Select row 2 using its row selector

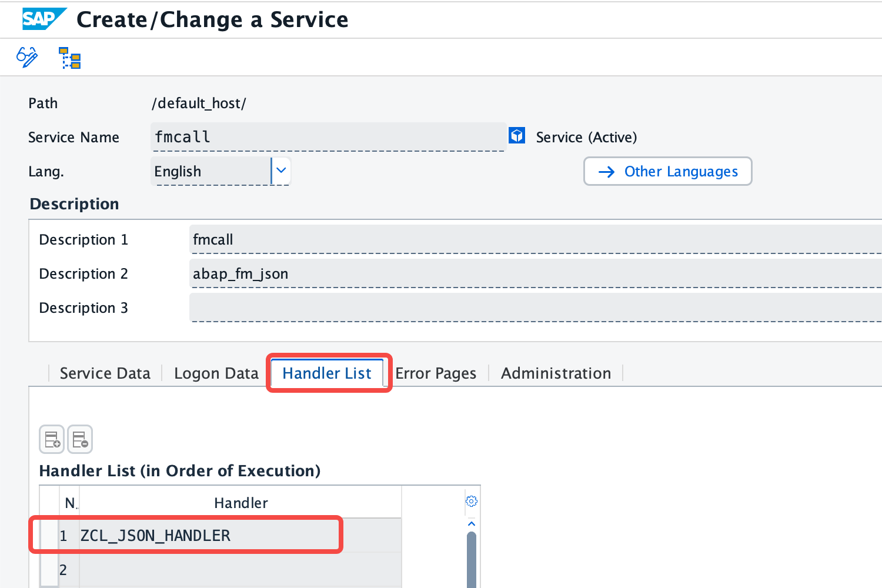pyautogui.click(x=49, y=570)
